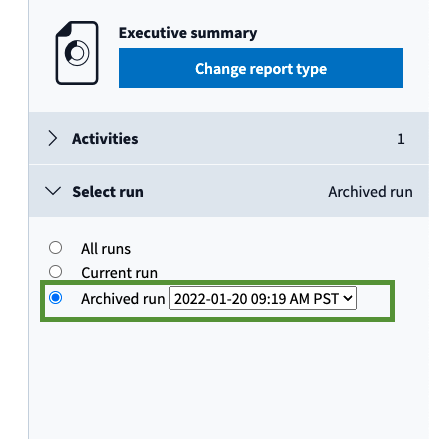The image size is (429, 439).
Task: Expand the Activities section chevron
Action: (x=52, y=138)
